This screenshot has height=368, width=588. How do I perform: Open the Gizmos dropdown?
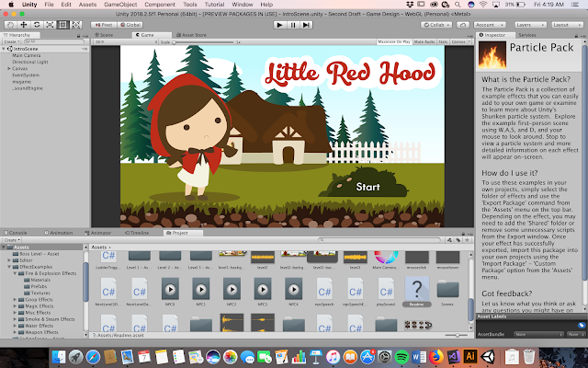point(460,42)
